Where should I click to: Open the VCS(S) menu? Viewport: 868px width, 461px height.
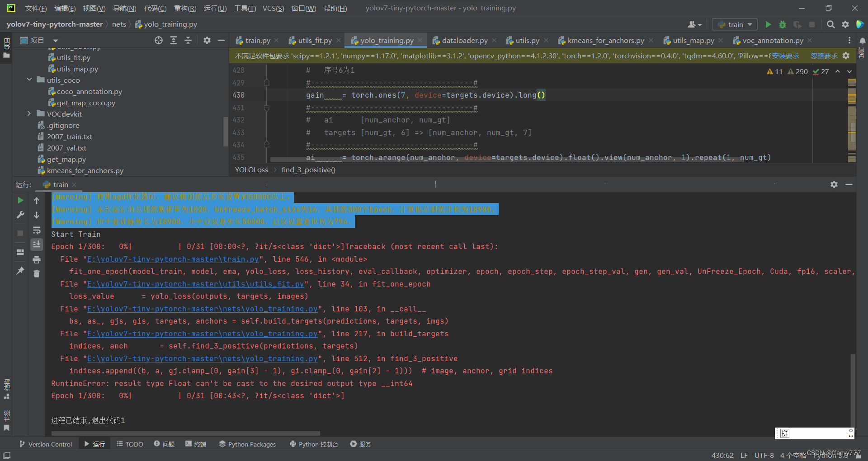point(273,8)
